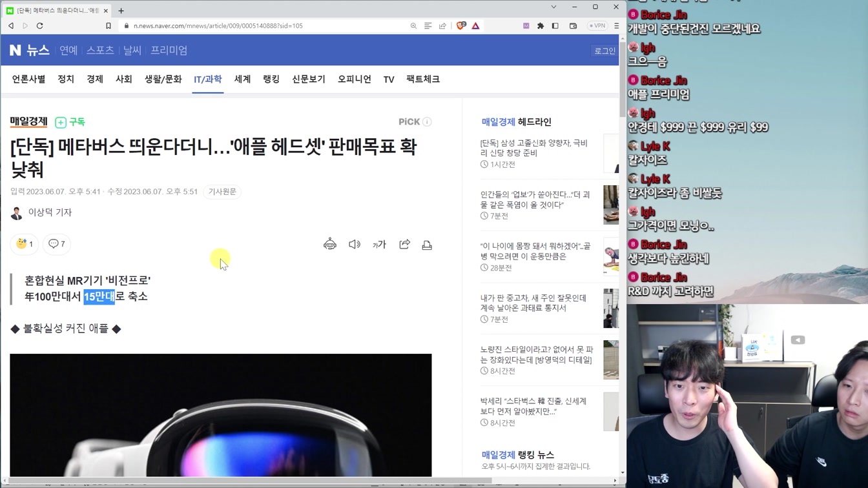Screen dimensions: 868x488
Task: Open the Brave Rewards triangle icon
Action: 475,26
